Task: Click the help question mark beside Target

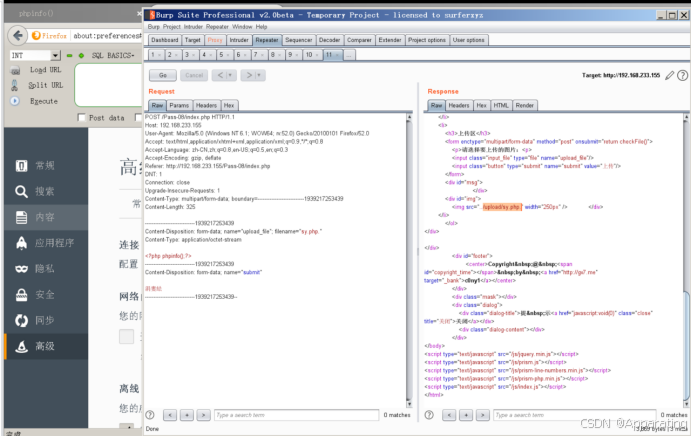Action: pos(682,75)
